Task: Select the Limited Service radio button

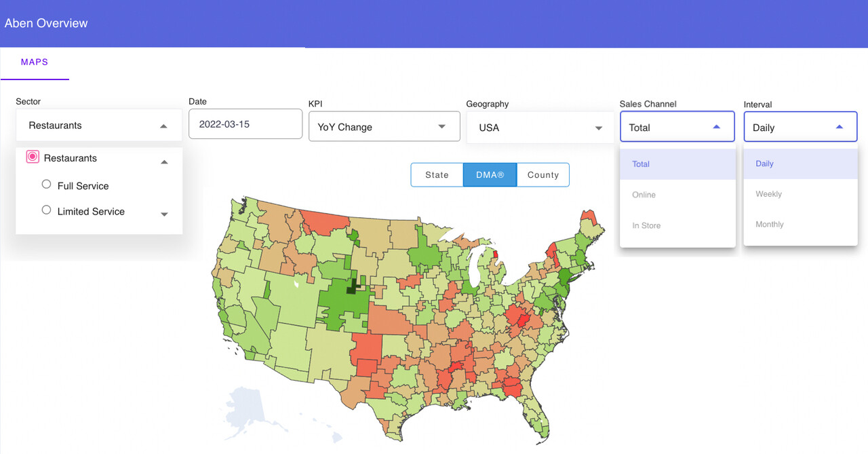Action: pos(46,209)
